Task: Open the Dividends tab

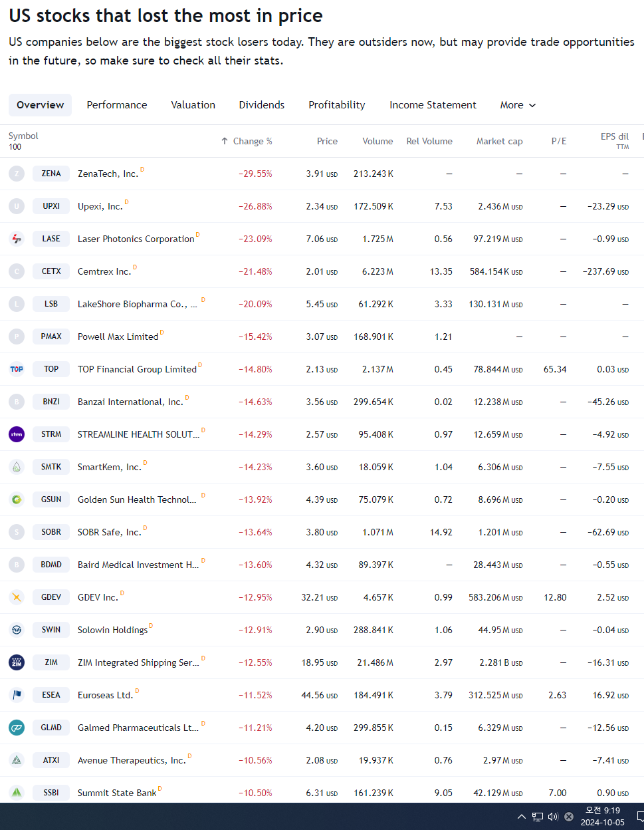Action: tap(262, 105)
